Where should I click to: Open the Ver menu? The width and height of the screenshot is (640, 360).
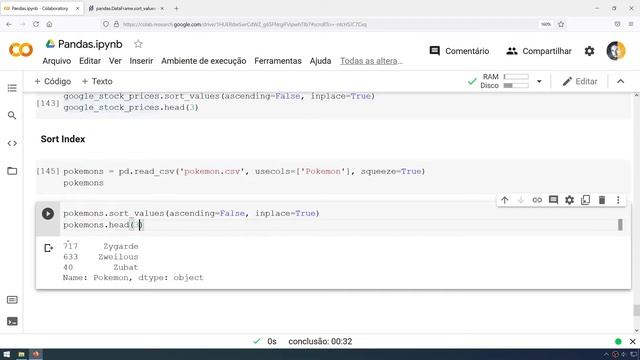(x=115, y=61)
